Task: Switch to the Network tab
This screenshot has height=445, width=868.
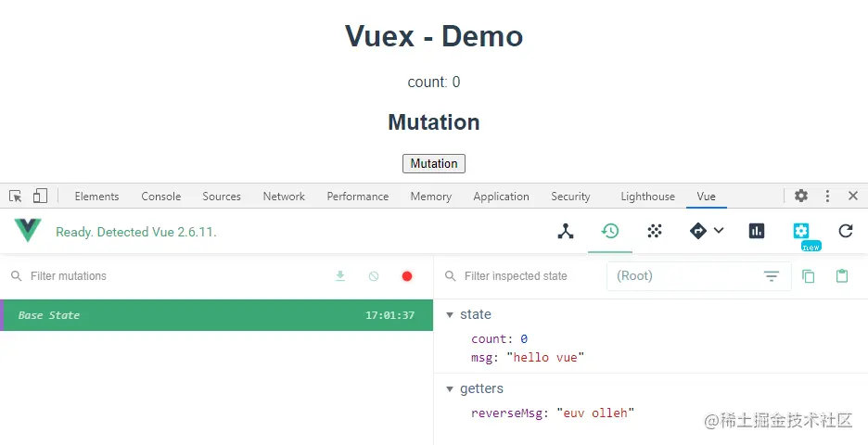Action: click(284, 197)
